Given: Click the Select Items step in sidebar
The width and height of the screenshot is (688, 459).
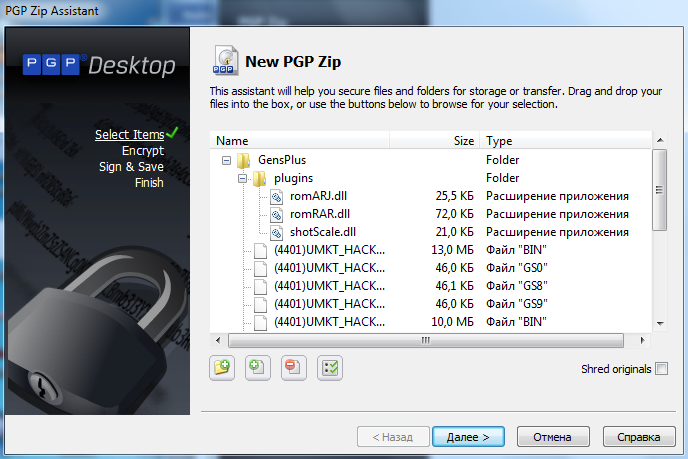Looking at the screenshot, I should point(129,135).
